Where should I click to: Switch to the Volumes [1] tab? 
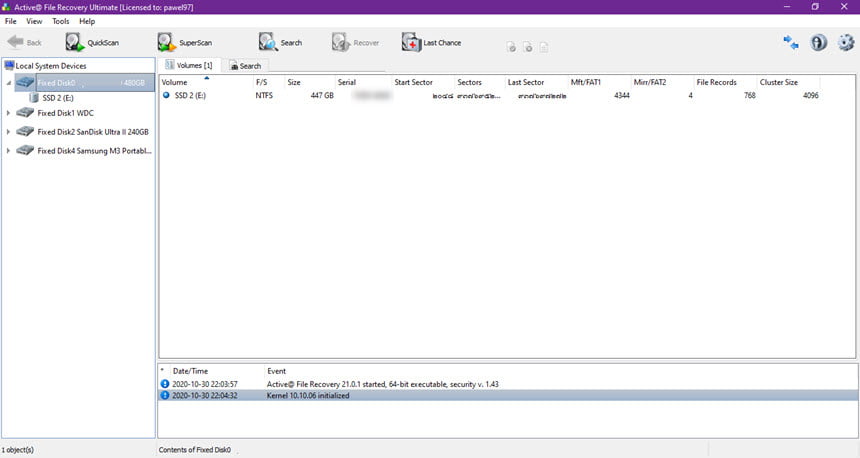[x=189, y=65]
